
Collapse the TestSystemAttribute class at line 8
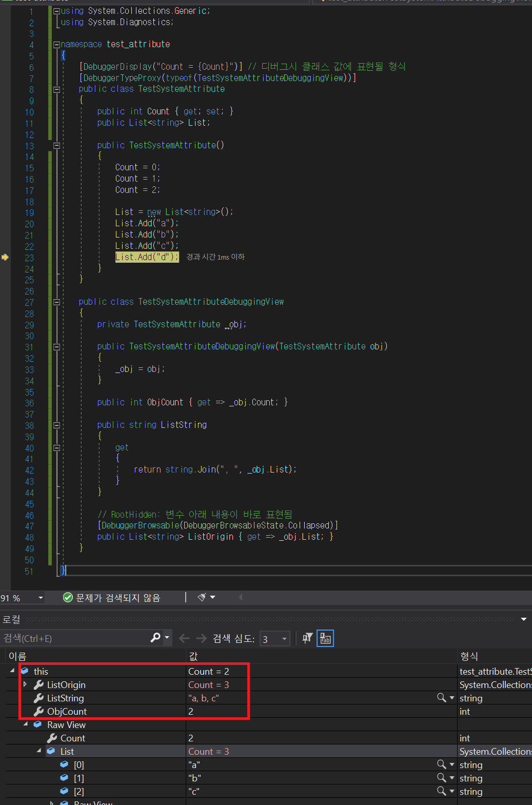(56, 89)
